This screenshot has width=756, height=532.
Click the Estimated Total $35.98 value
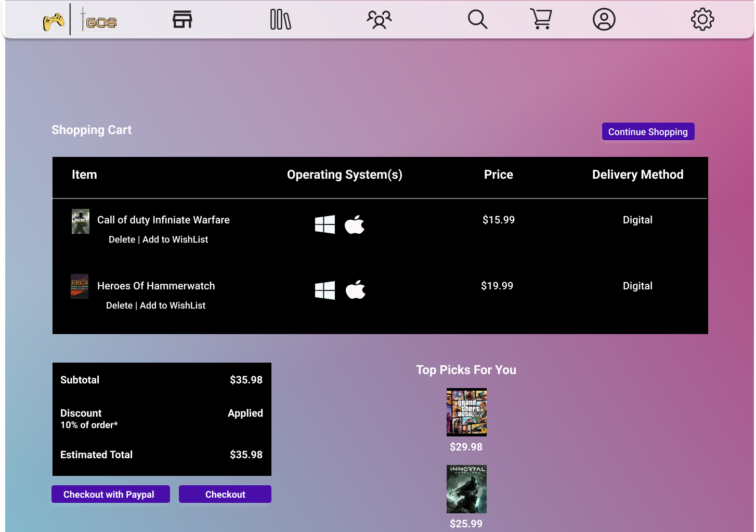246,455
